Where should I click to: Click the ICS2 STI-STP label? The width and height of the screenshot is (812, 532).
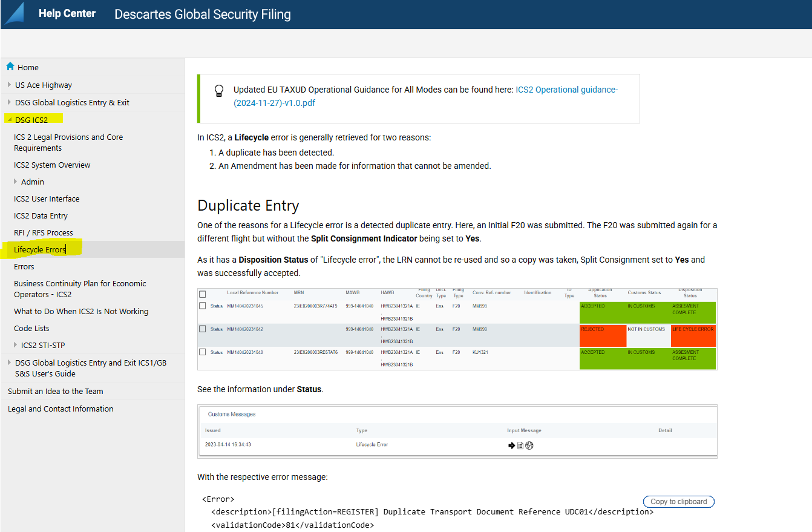point(43,345)
